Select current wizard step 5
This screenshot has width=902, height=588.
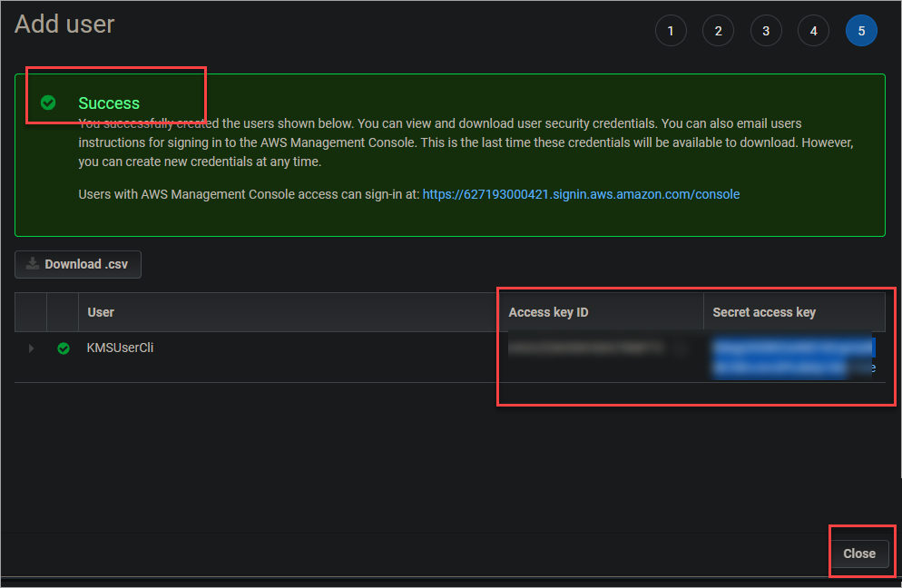[x=861, y=31]
